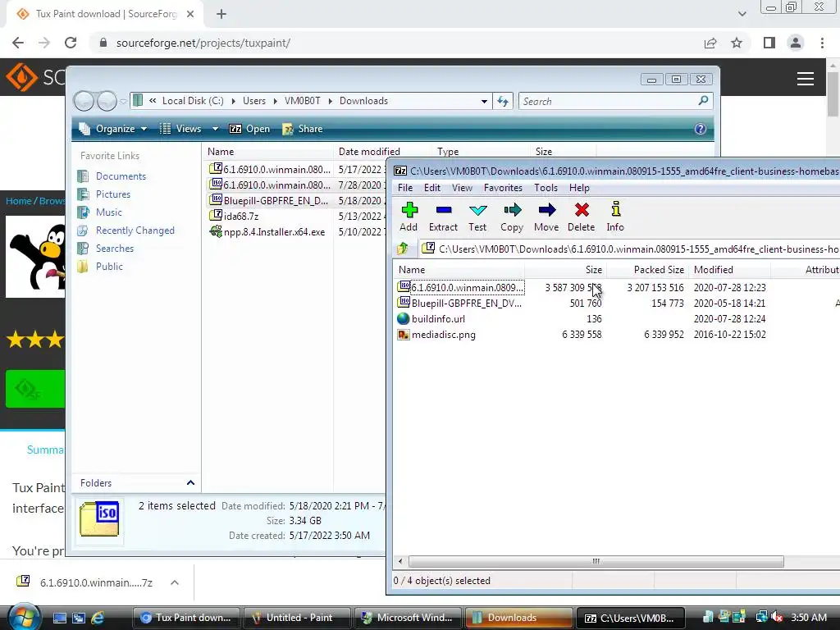Screen dimensions: 840x630
Task: Expand the Explorer address bar dropdown arrow
Action: coord(484,101)
